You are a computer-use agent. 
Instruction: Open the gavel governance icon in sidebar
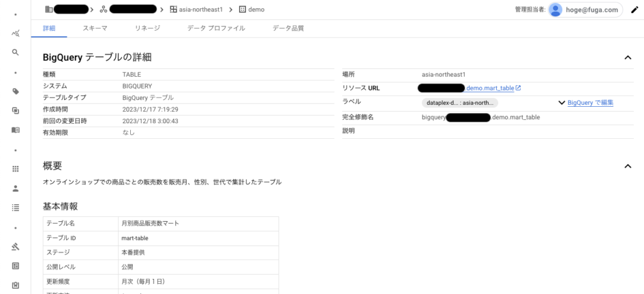click(16, 246)
